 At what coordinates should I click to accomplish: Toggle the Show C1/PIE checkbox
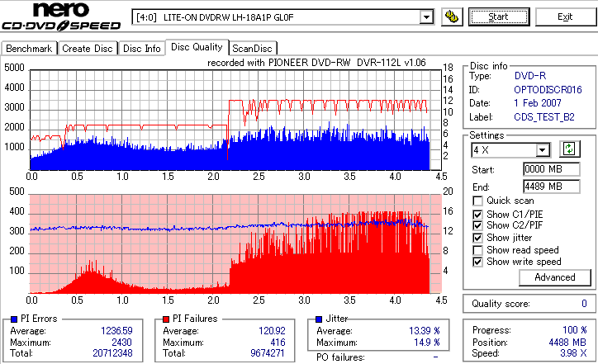[477, 215]
